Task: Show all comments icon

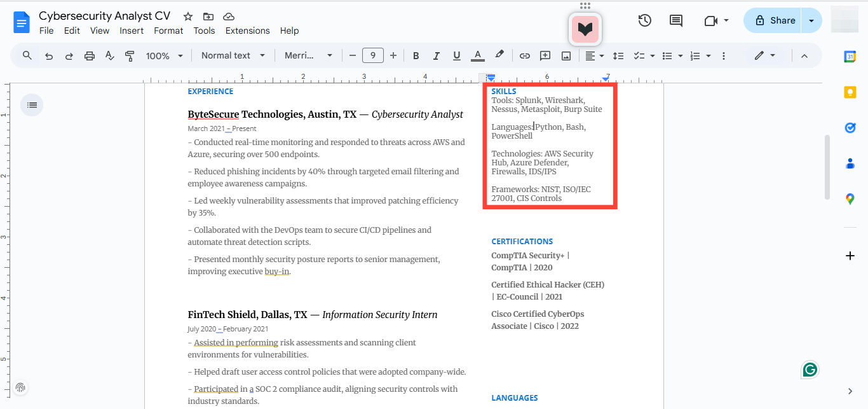Action: coord(676,20)
